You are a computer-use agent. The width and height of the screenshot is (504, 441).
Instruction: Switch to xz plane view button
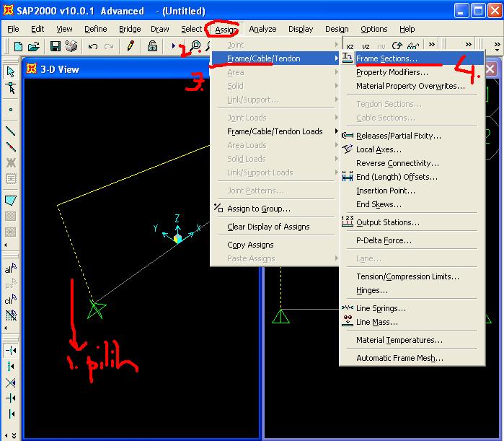350,47
